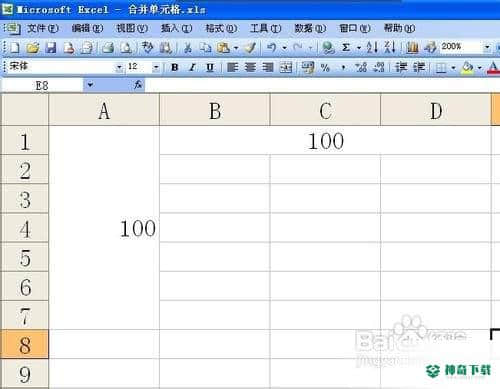
Task: Click the fx insert function button
Action: coord(138,85)
